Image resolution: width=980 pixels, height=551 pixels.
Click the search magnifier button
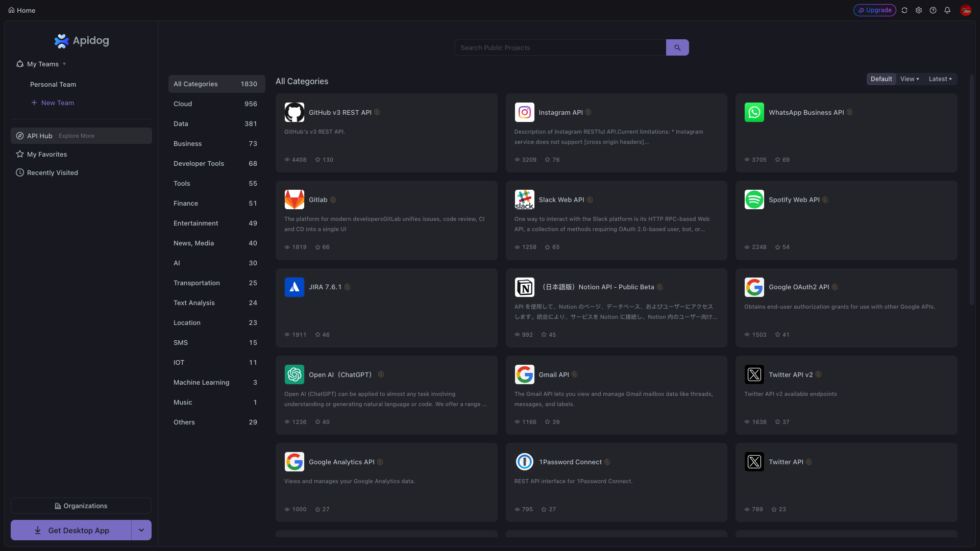click(677, 47)
